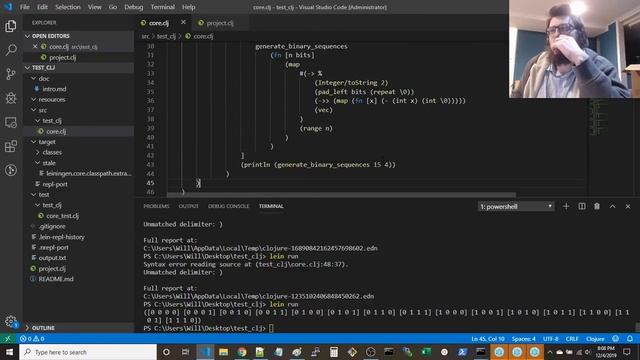Click the remote window status bar icon
The image size is (640, 360).
pos(7,339)
